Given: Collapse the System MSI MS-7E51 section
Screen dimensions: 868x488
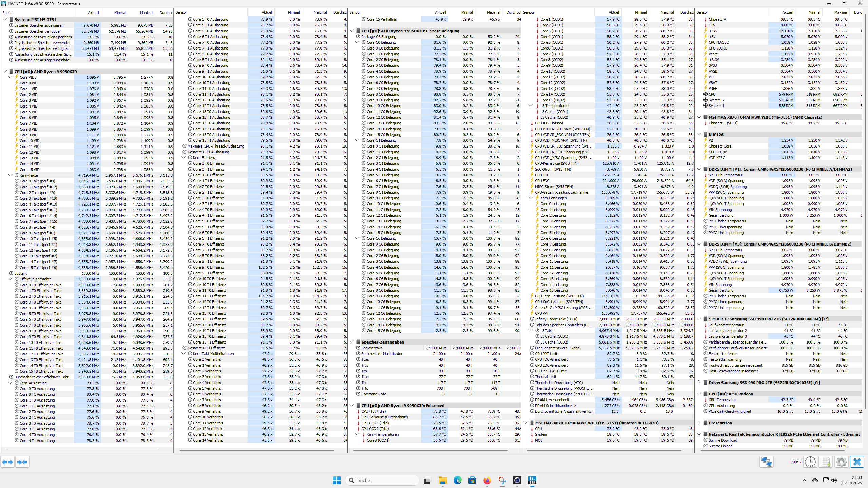Looking at the screenshot, I should click(x=4, y=19).
